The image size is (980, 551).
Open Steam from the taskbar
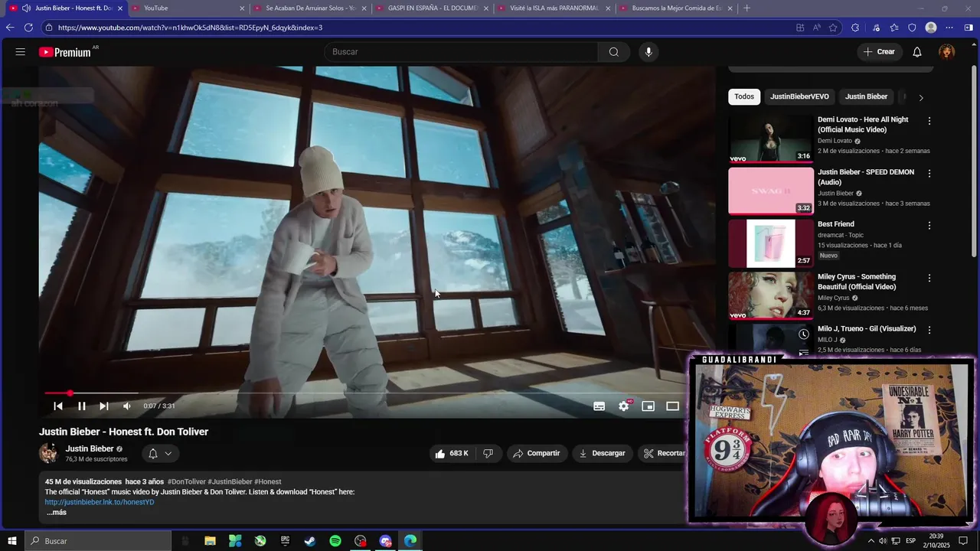310,541
